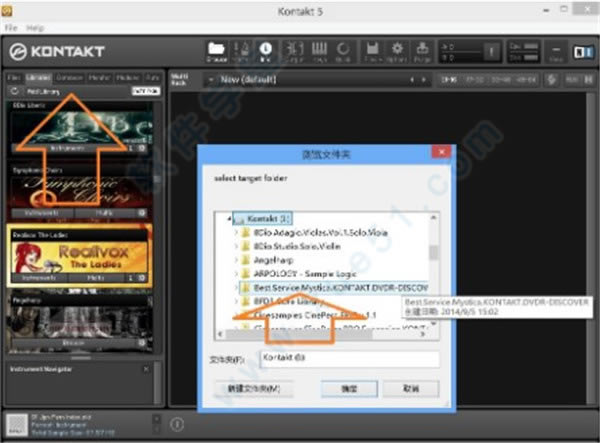600x443 pixels.
Task: Switch to the Monitor browser tab
Action: tap(99, 78)
